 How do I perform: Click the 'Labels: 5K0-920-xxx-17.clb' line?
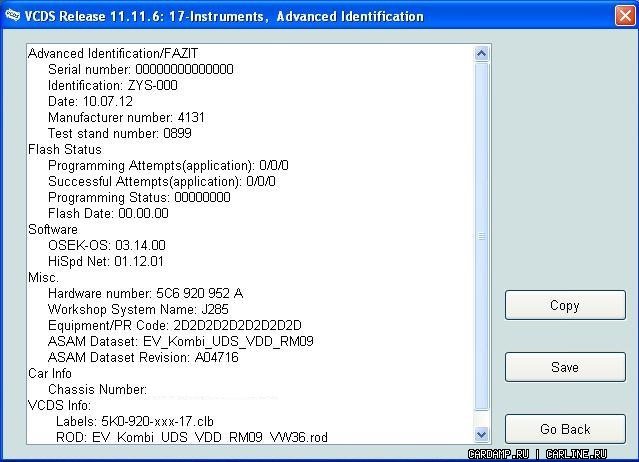(x=134, y=421)
